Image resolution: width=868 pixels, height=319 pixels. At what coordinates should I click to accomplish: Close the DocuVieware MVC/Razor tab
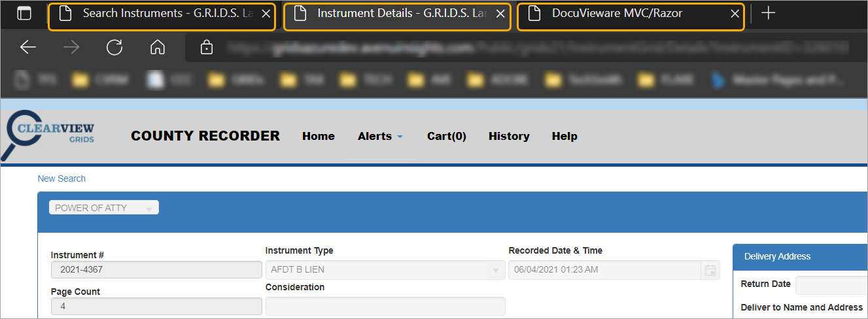[x=735, y=14]
